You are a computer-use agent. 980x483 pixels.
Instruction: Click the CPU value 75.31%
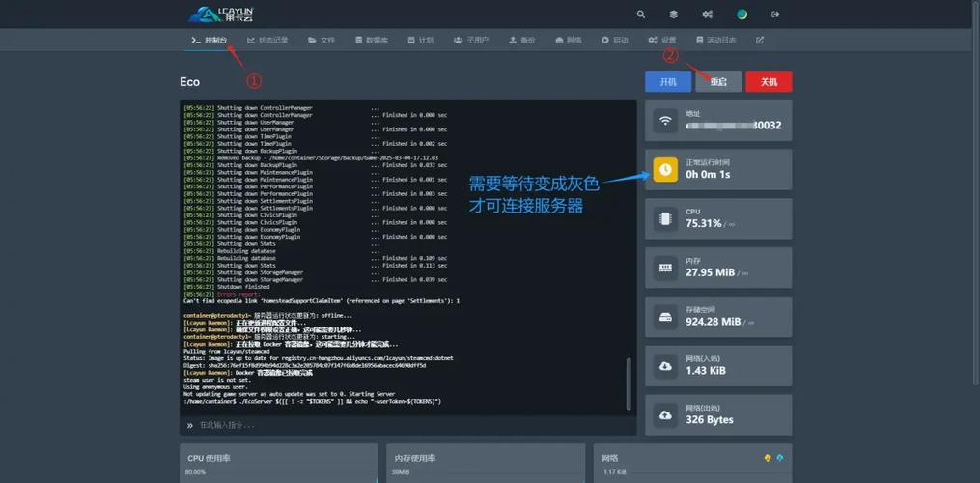[x=703, y=223]
